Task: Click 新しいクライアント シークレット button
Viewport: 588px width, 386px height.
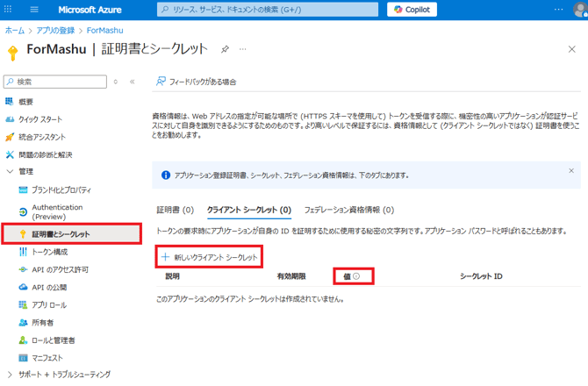Action: pyautogui.click(x=209, y=257)
